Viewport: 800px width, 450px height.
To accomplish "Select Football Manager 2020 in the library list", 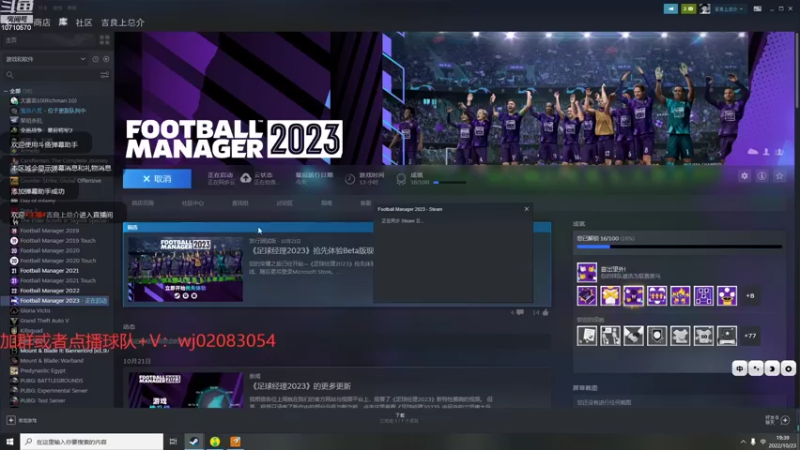I will point(49,251).
